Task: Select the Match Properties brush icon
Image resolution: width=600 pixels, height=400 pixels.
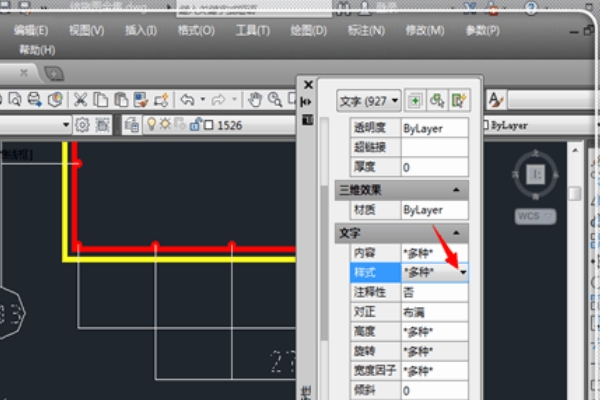Action: 141,100
